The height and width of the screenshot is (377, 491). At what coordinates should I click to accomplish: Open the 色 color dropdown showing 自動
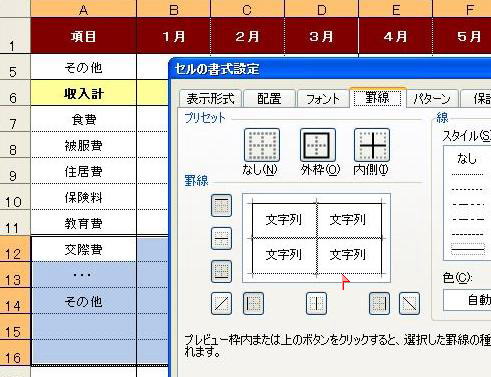point(467,300)
